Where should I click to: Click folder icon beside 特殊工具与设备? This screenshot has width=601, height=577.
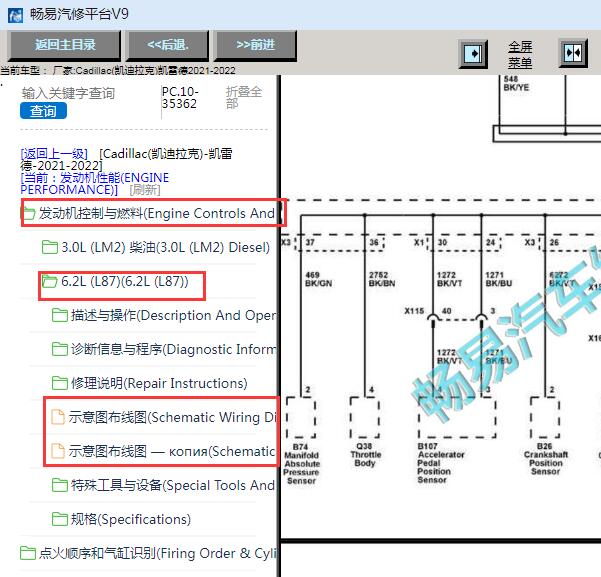(60, 485)
